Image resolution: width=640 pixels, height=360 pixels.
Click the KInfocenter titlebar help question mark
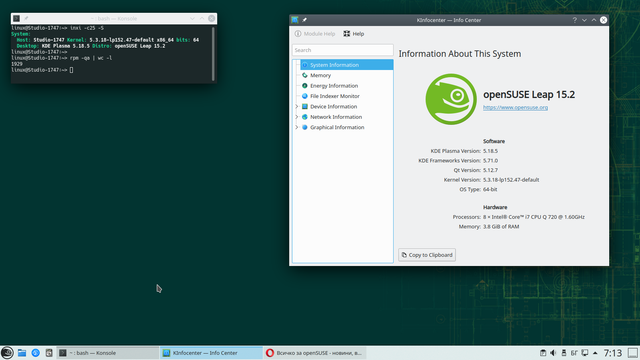click(574, 20)
